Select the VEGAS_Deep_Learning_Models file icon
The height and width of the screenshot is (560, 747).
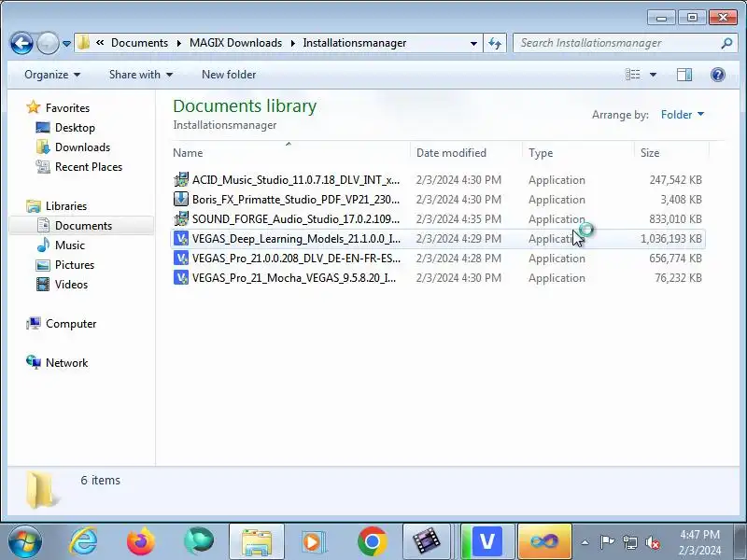pyautogui.click(x=181, y=238)
